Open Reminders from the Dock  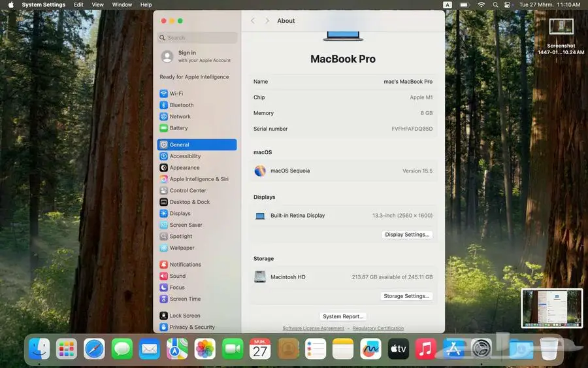pyautogui.click(x=316, y=349)
